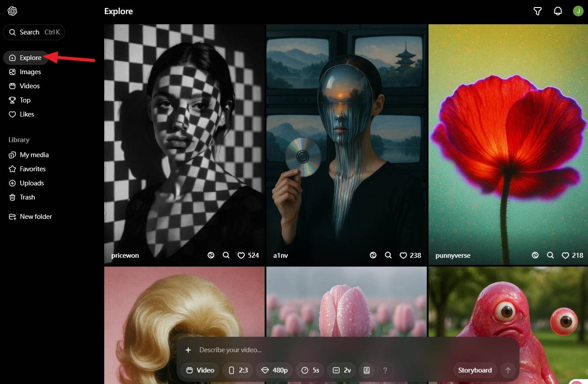This screenshot has width=588, height=384.
Task: Open the Video type dropdown
Action: 200,370
